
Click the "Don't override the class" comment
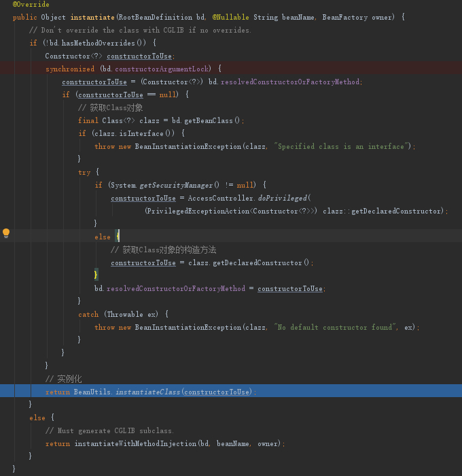click(x=140, y=31)
